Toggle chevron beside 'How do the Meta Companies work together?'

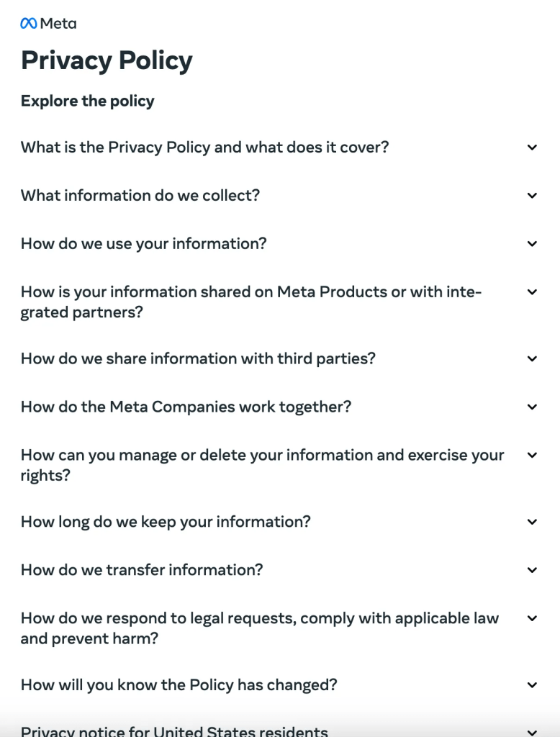click(x=532, y=407)
